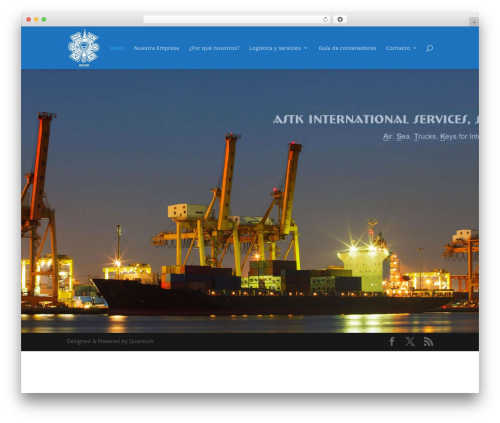Select ¿Por qué nosotros? menu item

214,48
